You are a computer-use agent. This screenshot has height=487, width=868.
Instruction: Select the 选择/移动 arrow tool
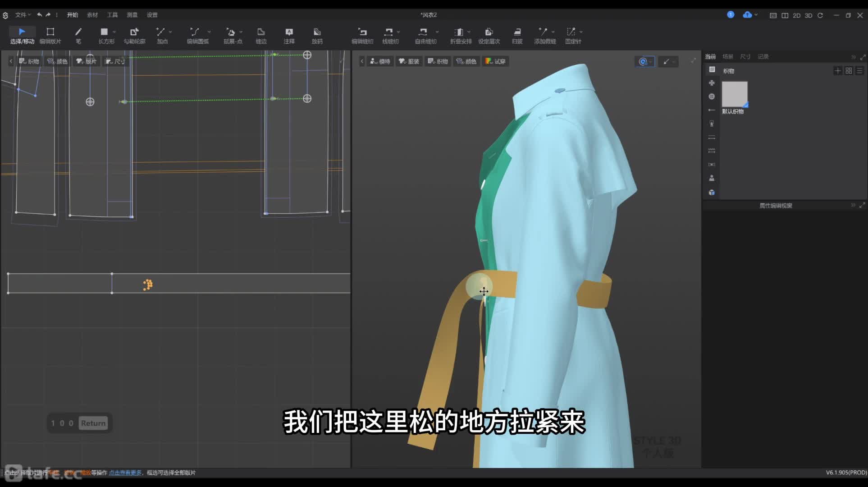pos(22,36)
